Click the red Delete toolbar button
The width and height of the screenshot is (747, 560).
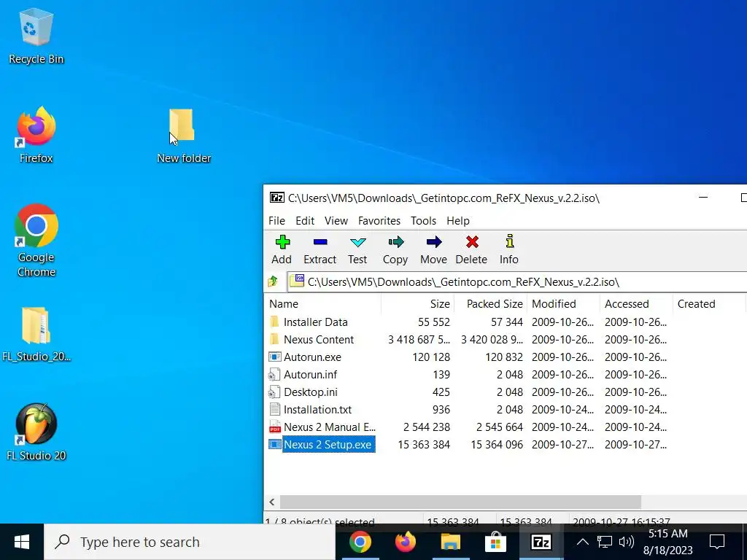coord(472,250)
